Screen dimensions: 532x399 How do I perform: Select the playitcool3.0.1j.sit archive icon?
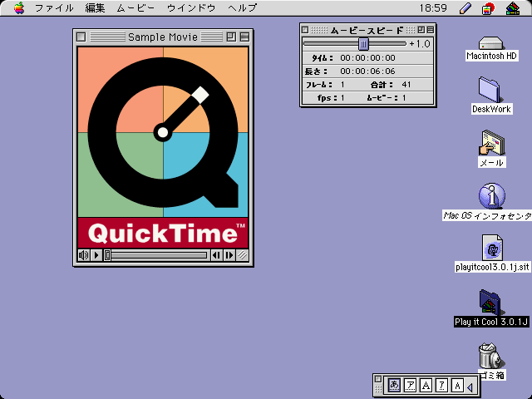coord(492,248)
